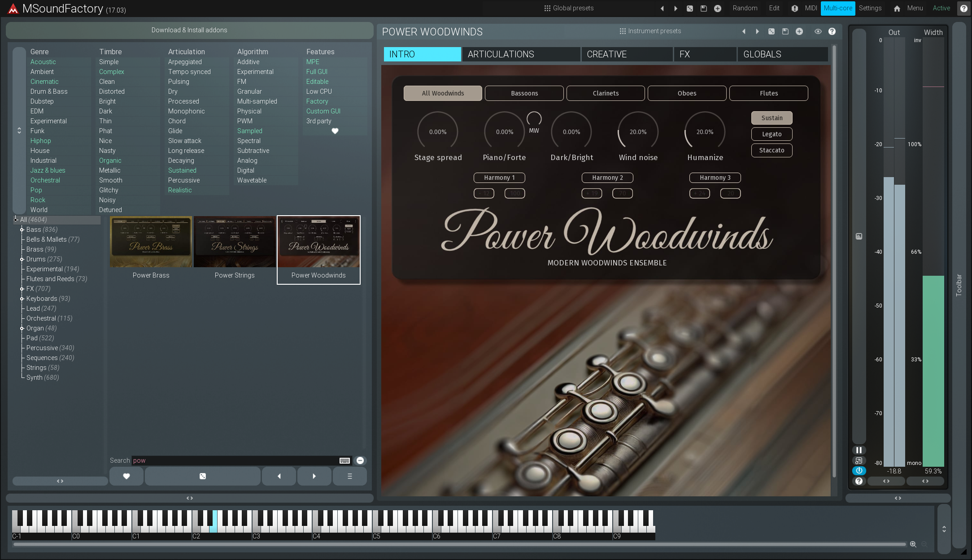972x560 pixels.
Task: Switch to the ARTICULATIONS tab
Action: [x=501, y=54]
